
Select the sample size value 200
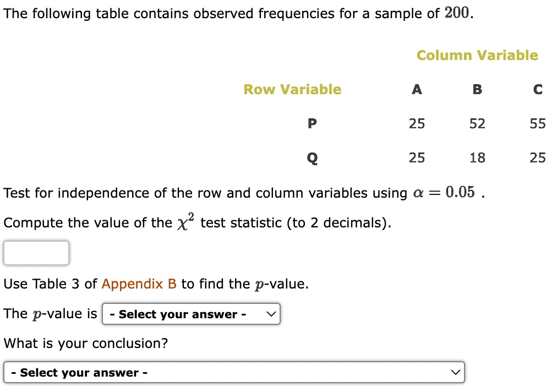pos(457,13)
